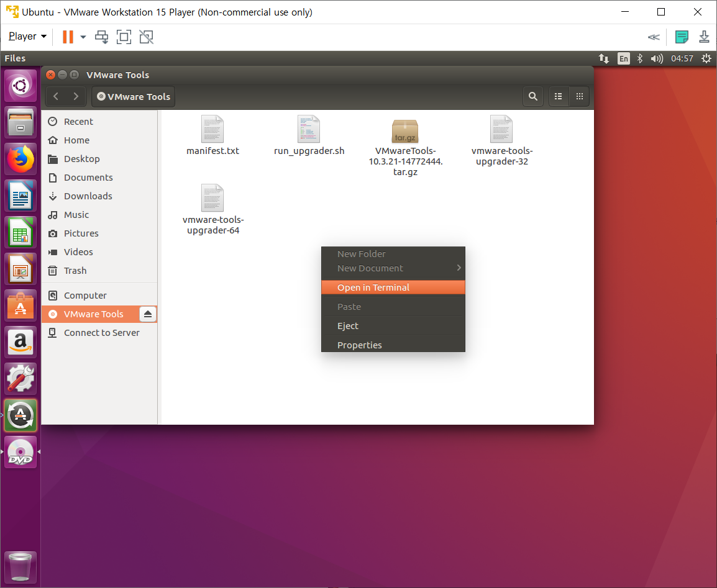Toggle Unity mode icon in VMware toolbar
Viewport: 717px width, 588px height.
point(147,37)
